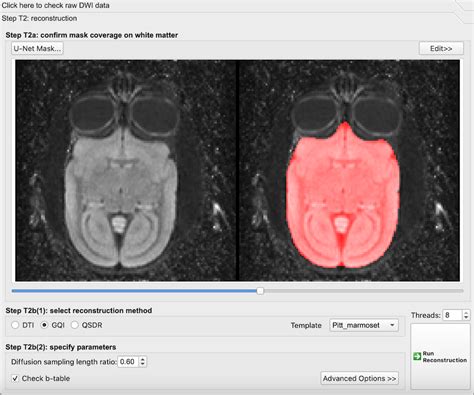Click the red masked brain image

[x=343, y=195]
